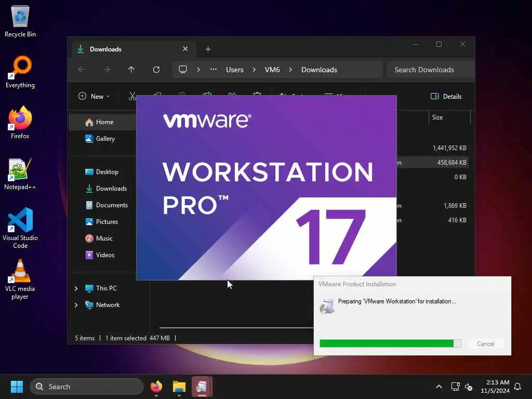532x399 pixels.
Task: Open the network status tray icon
Action: 455,387
